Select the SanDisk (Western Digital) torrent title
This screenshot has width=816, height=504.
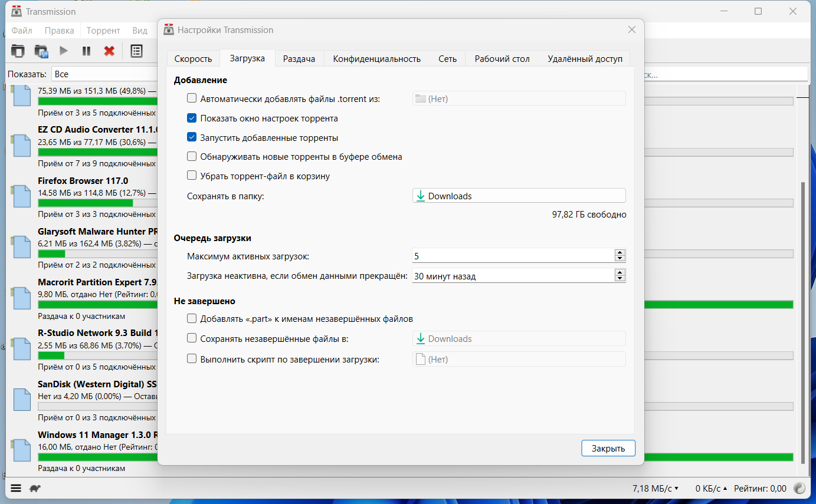(98, 384)
